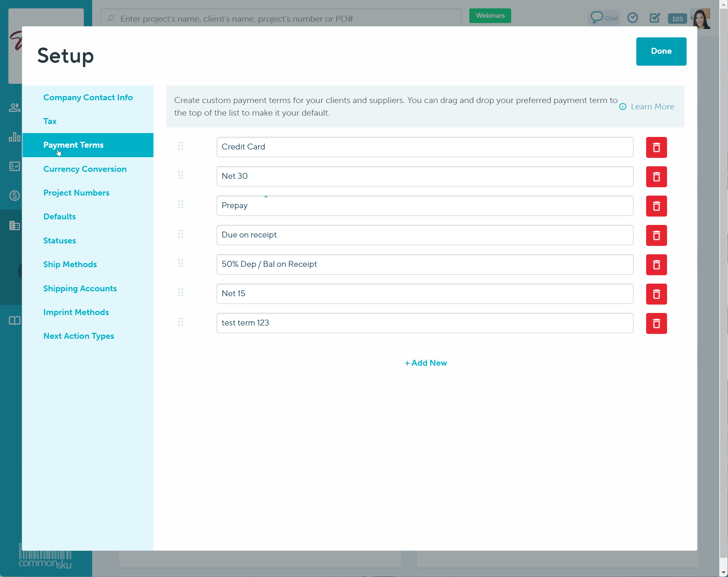Viewport: 728px width, 577px height.
Task: Open the Chat panel
Action: click(604, 17)
